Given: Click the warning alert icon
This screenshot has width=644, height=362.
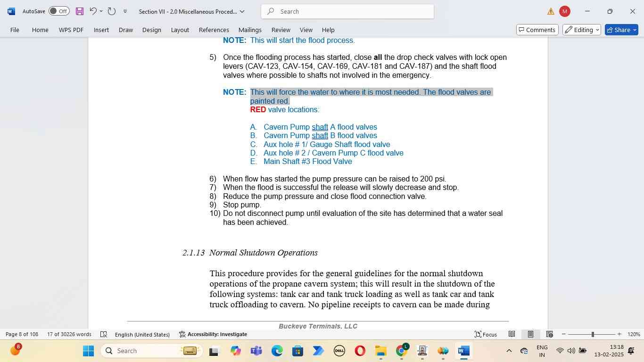Looking at the screenshot, I should [551, 11].
